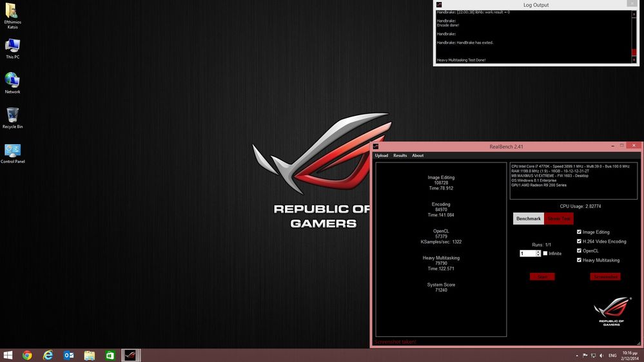Open the About menu in RealBench
Viewport: 644px width, 362px height.
pos(418,155)
